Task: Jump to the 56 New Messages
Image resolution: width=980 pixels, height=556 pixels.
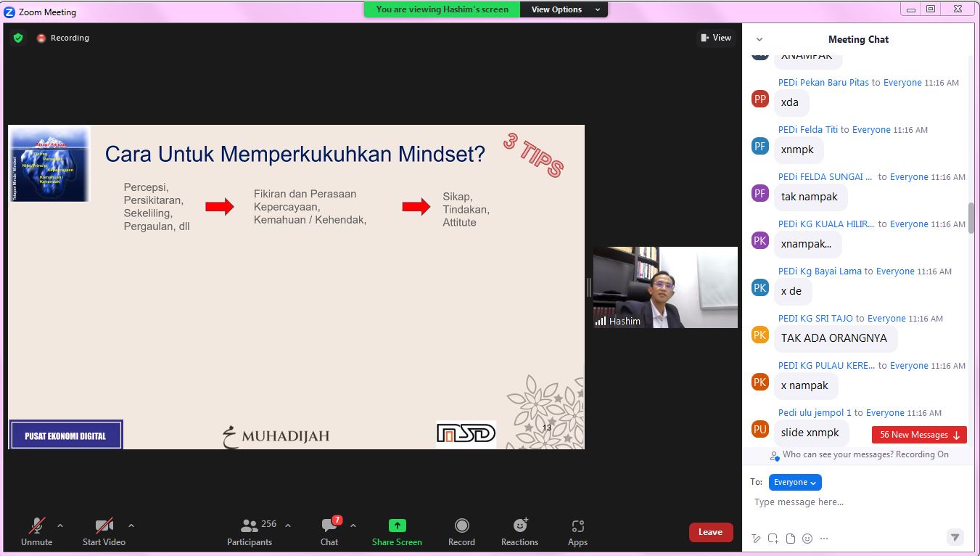Action: tap(919, 435)
